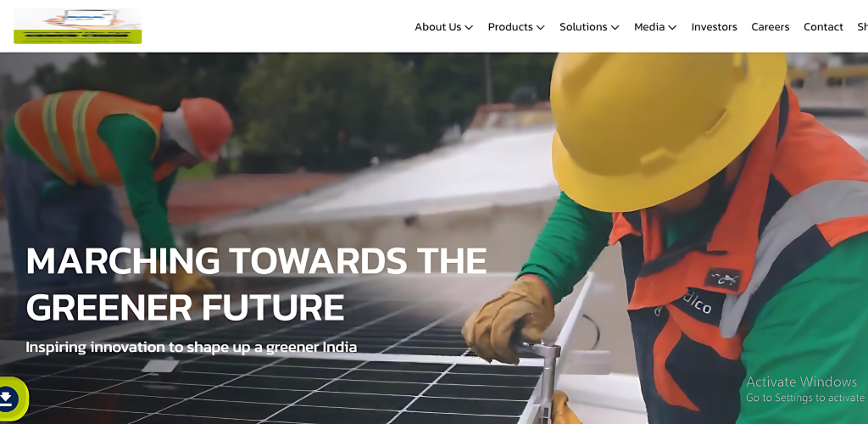Click the partially visible menu item after Contact

point(862,26)
